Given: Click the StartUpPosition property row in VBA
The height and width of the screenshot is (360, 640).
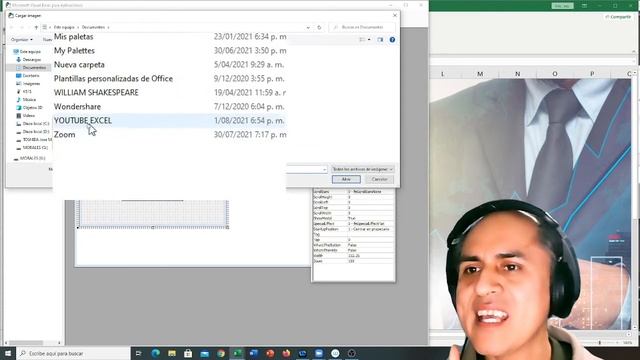Looking at the screenshot, I should coord(353,229).
